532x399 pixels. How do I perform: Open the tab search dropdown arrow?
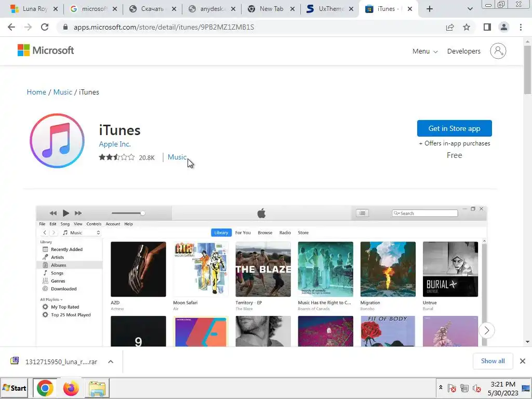pos(470,9)
